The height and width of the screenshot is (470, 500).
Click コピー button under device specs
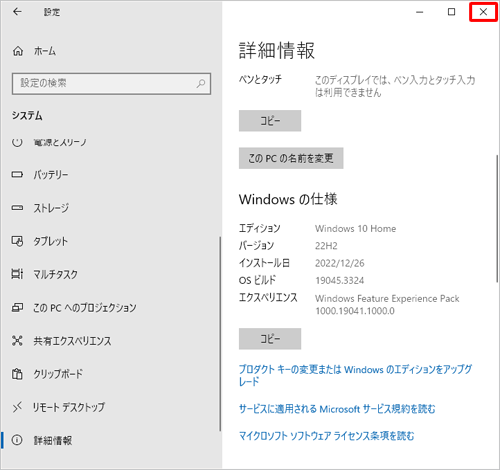[270, 121]
